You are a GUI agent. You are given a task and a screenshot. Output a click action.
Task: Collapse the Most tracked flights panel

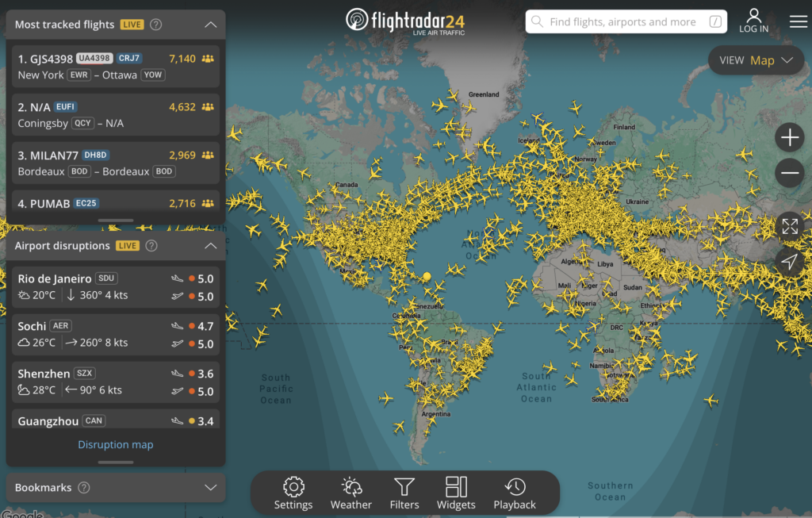(210, 25)
